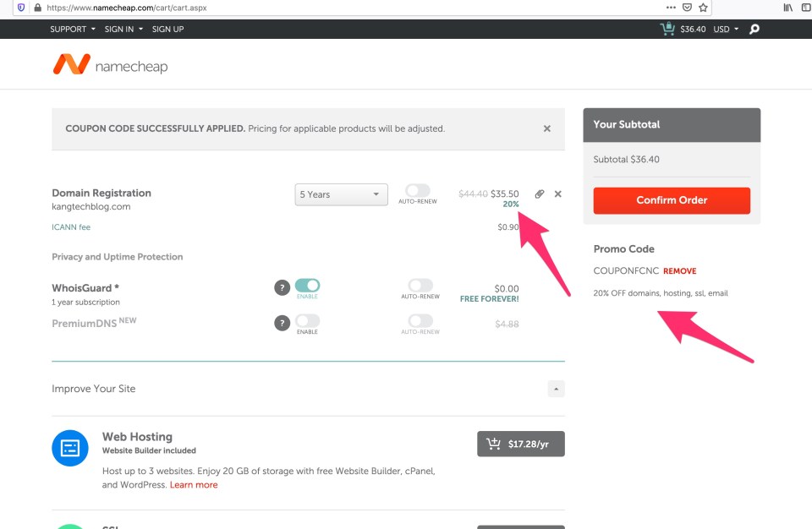Click the Confirm Order button
812x529 pixels.
coord(672,200)
